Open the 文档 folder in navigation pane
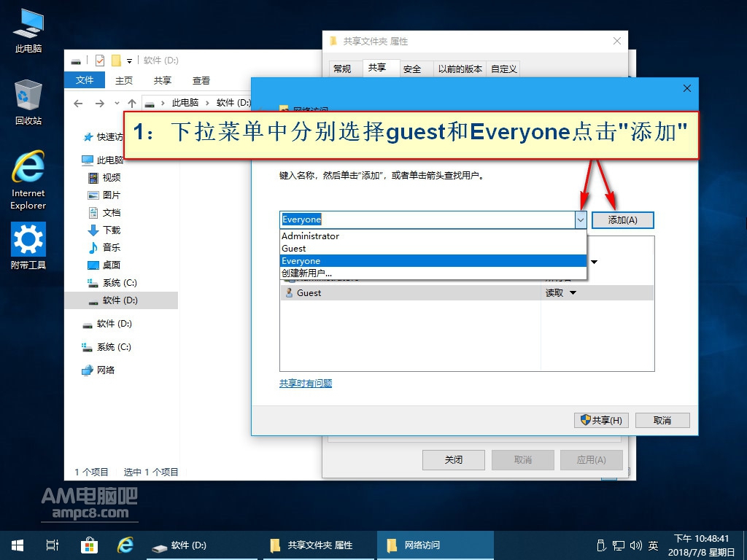747x560 pixels. 105,213
